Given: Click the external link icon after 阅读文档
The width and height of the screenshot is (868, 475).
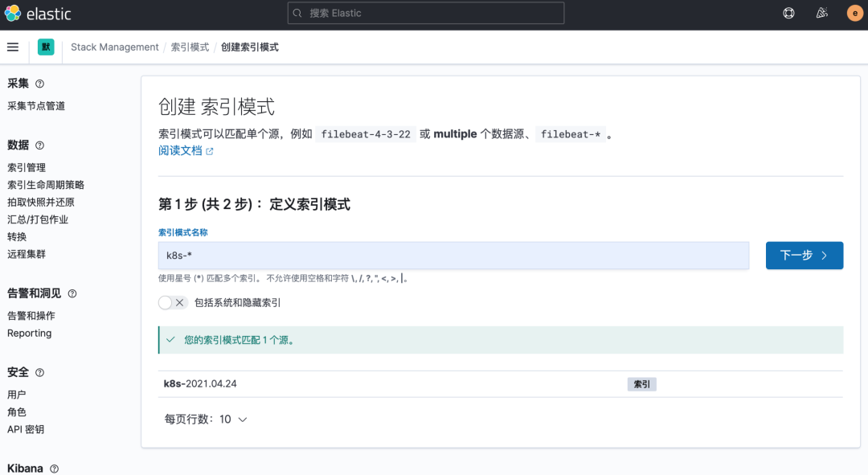Looking at the screenshot, I should tap(209, 151).
